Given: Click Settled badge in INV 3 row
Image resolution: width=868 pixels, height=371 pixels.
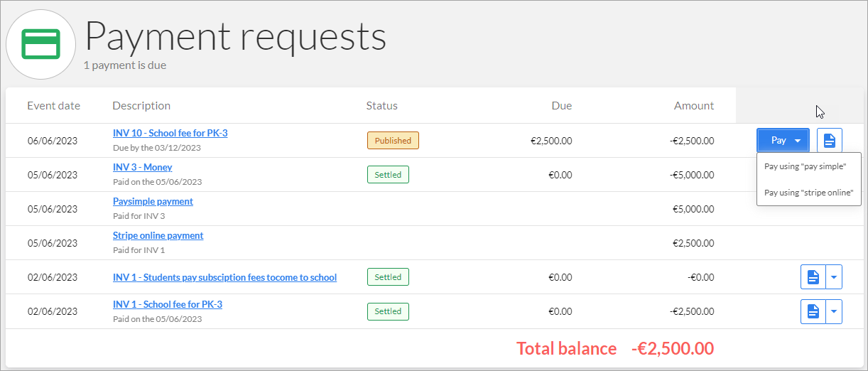Looking at the screenshot, I should pyautogui.click(x=388, y=175).
